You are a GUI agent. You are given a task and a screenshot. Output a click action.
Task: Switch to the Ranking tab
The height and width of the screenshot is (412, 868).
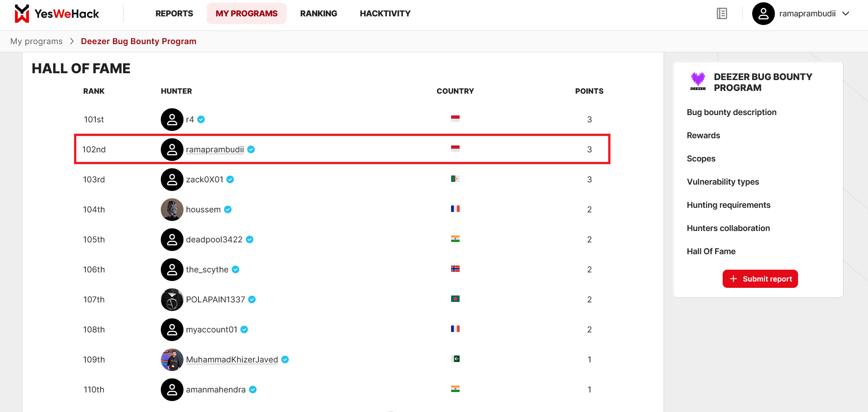(318, 14)
